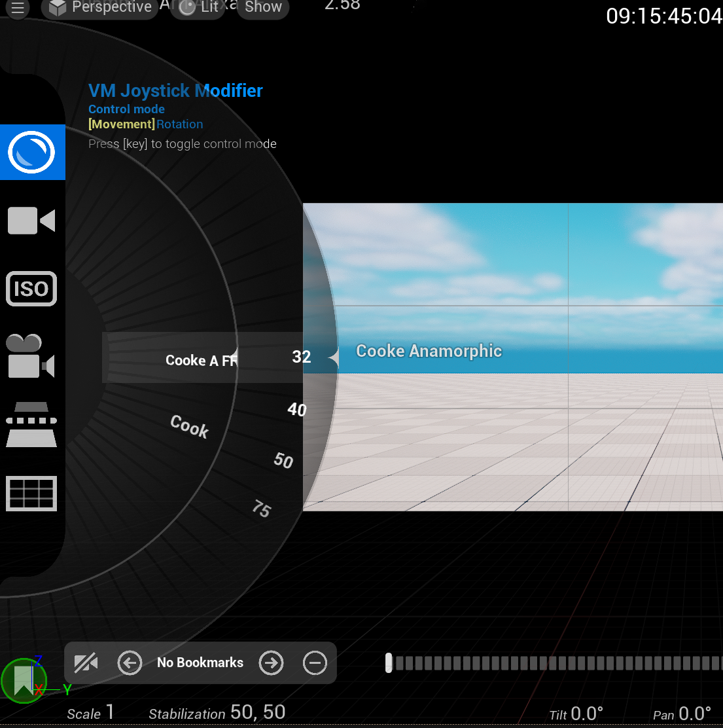Select the lens ring icon in sidebar
The height and width of the screenshot is (728, 723).
click(x=32, y=153)
